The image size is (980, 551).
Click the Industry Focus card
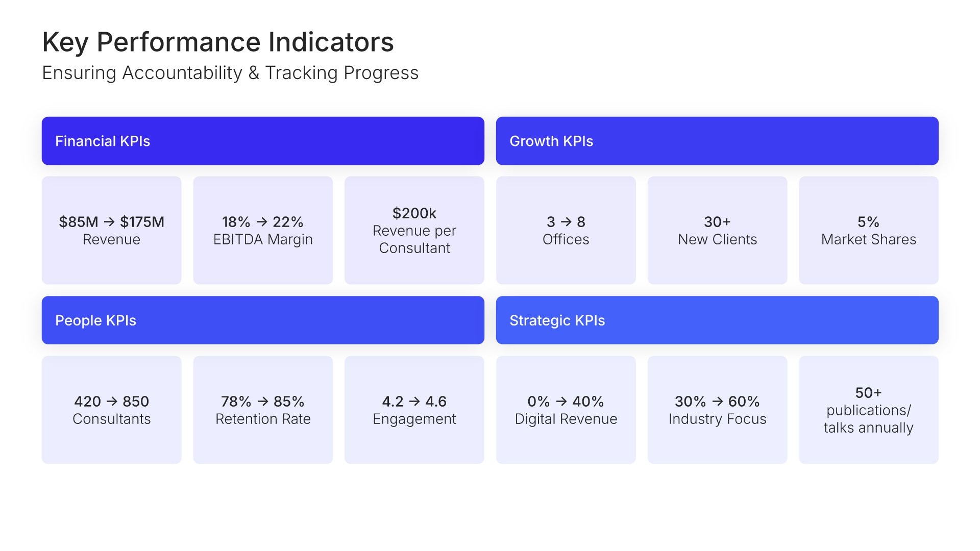click(717, 410)
